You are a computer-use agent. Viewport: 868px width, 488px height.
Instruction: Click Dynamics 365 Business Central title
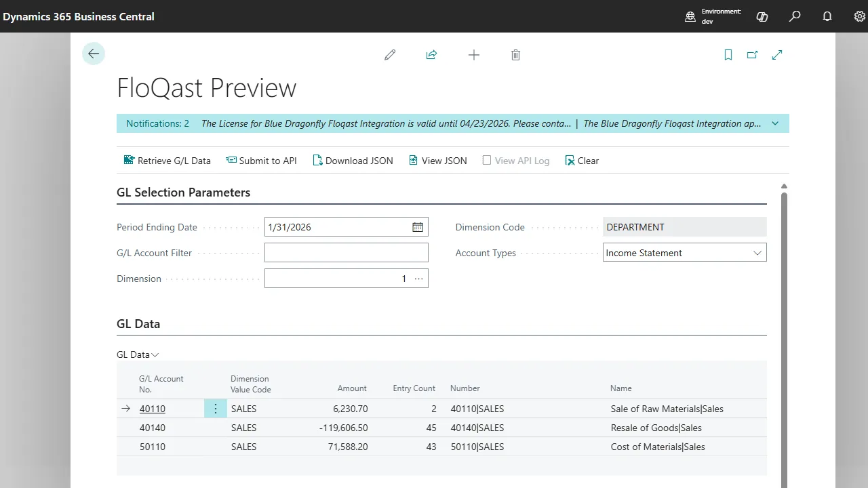click(79, 16)
